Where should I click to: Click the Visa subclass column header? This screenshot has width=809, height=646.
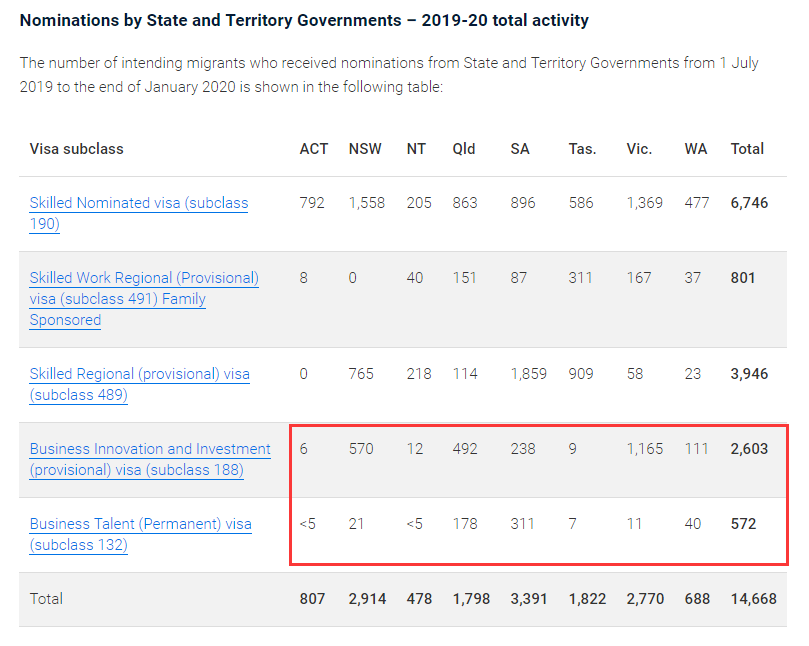(x=76, y=149)
